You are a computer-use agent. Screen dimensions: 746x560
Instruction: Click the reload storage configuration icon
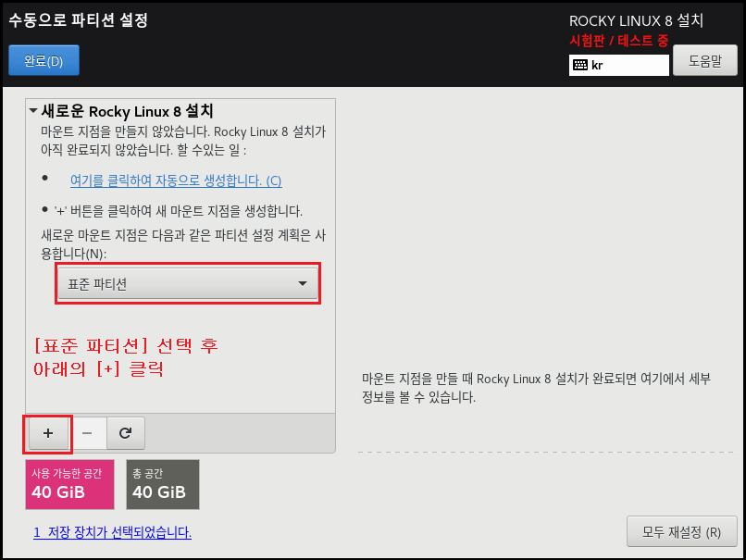126,433
